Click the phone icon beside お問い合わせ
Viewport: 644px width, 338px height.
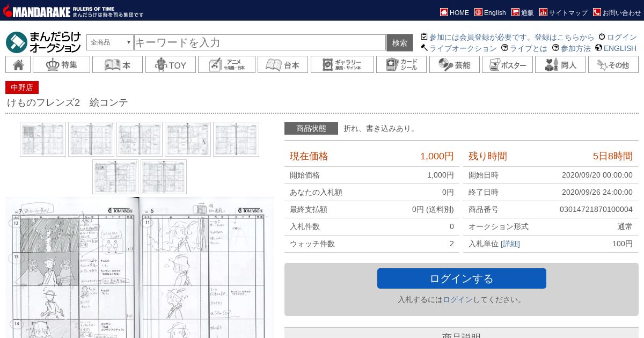[x=597, y=12]
